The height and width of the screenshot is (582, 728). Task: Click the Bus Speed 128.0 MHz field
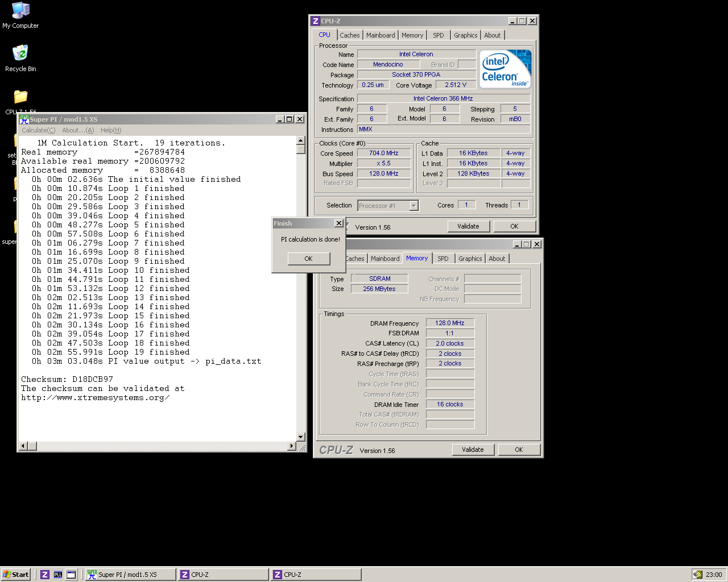(x=384, y=173)
